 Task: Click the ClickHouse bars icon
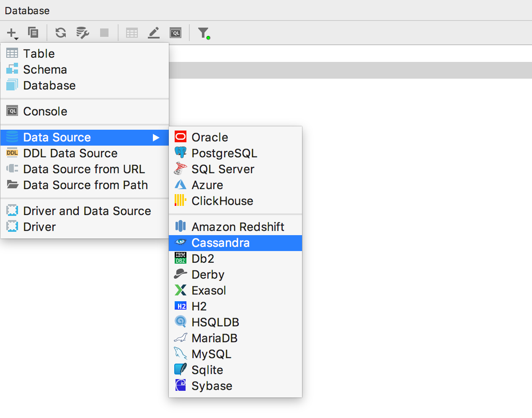coord(181,200)
